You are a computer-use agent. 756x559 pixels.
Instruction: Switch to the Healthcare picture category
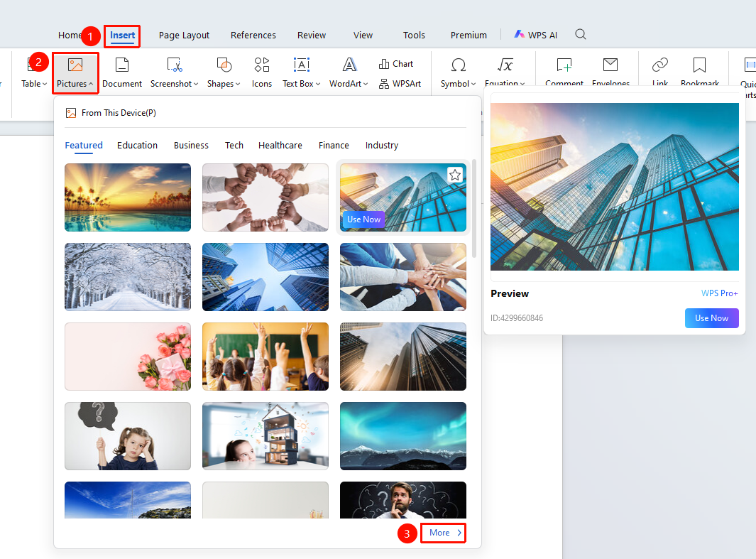point(280,145)
